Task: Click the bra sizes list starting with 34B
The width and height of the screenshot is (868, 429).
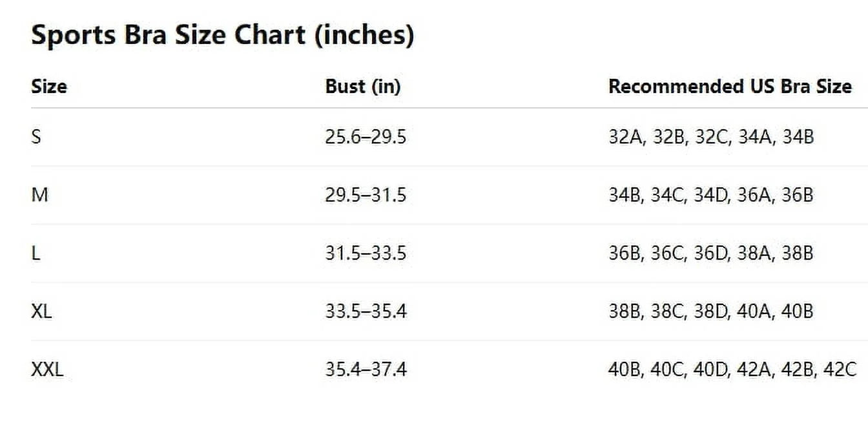Action: pos(710,195)
